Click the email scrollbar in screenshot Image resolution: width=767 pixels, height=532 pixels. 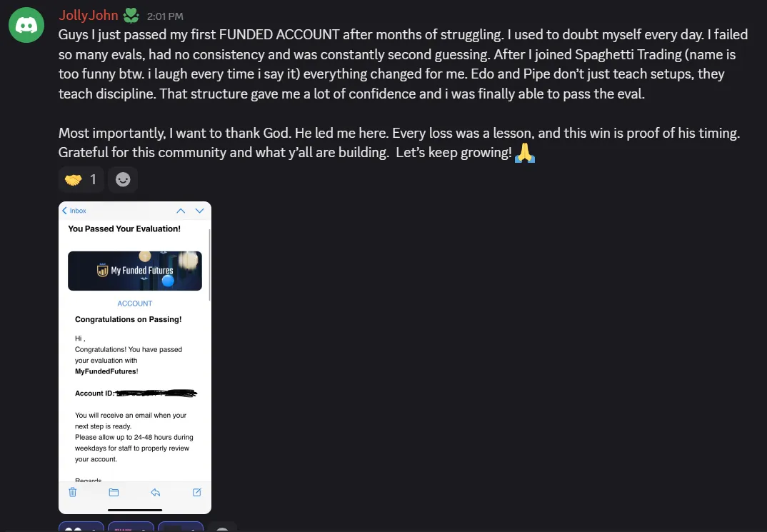[x=210, y=264]
